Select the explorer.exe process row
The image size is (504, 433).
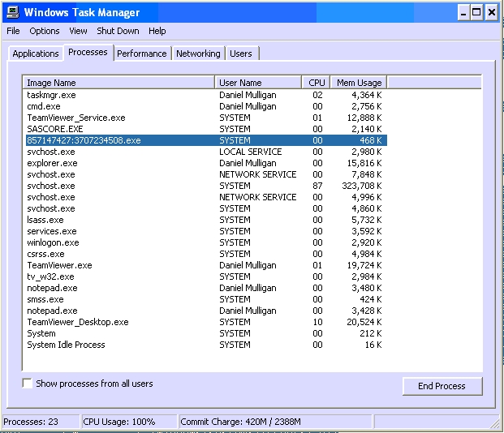pos(52,163)
